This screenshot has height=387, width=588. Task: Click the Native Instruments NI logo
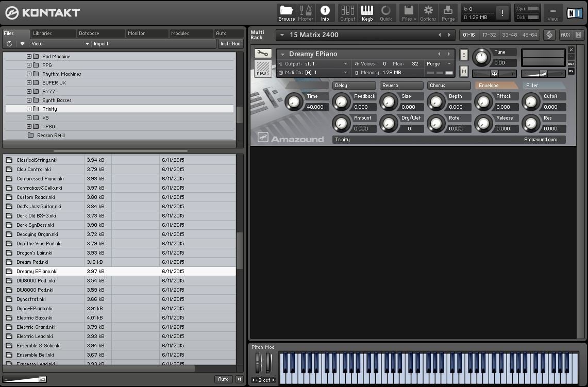point(574,13)
